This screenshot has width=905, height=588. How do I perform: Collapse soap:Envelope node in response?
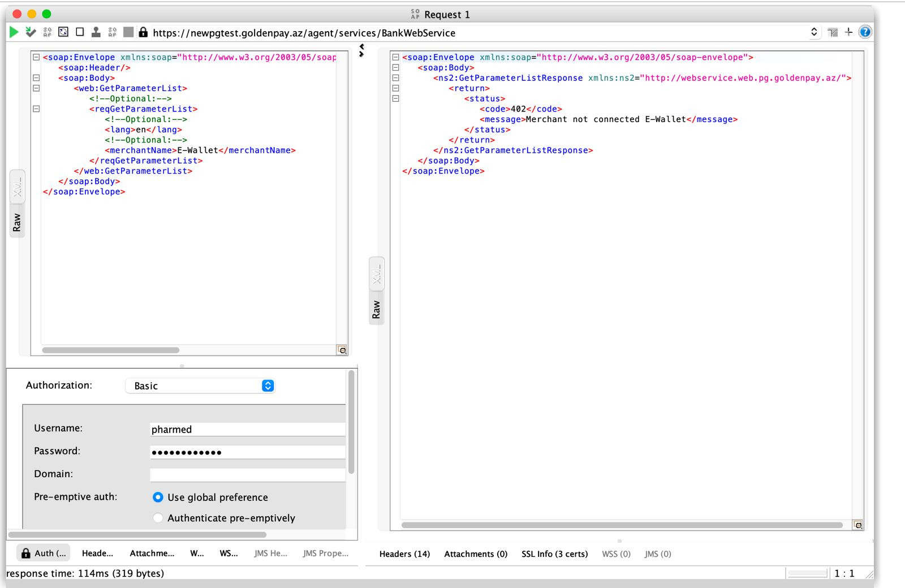396,57
